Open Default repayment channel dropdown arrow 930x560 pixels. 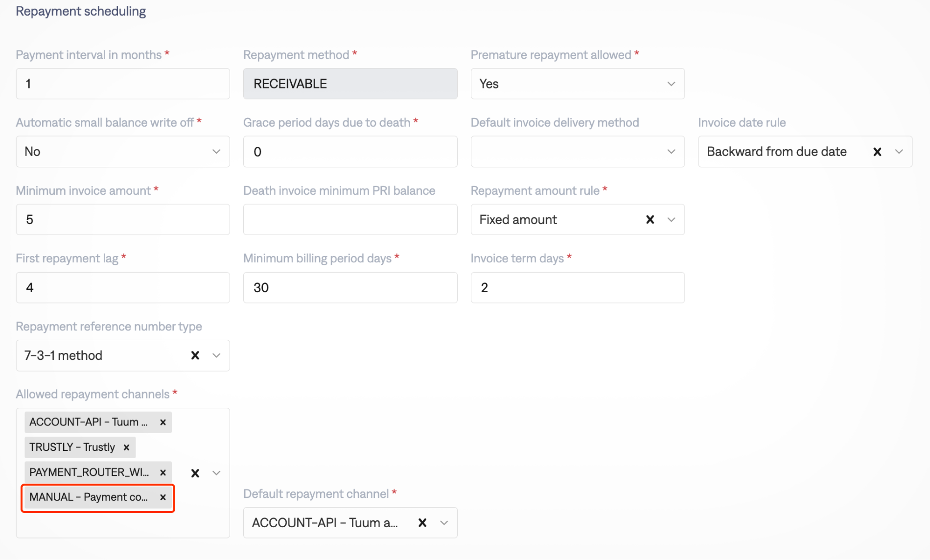click(x=444, y=523)
